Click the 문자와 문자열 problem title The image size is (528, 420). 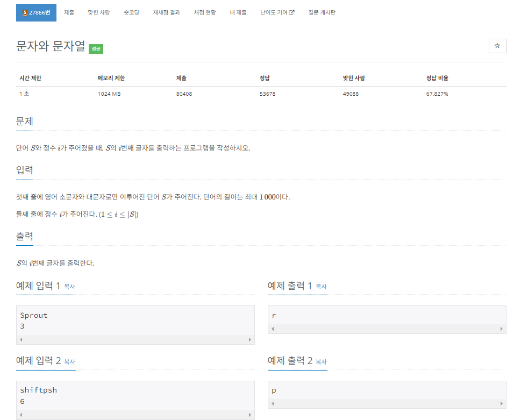(51, 46)
